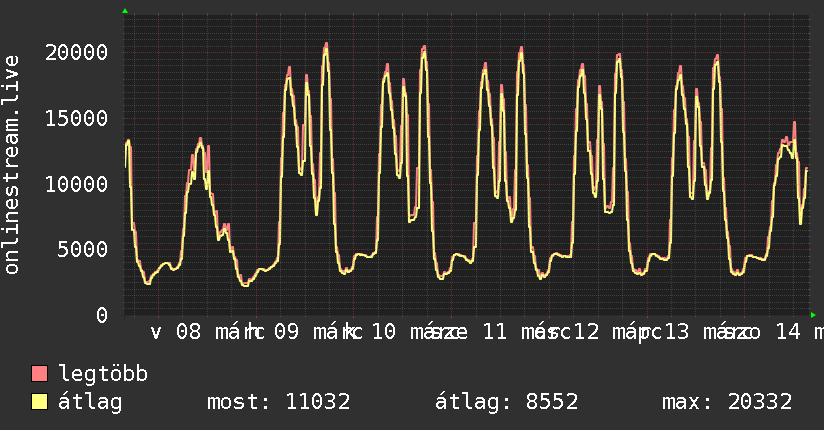Click the 20000 y-axis label
This screenshot has width=824, height=430.
(x=79, y=52)
